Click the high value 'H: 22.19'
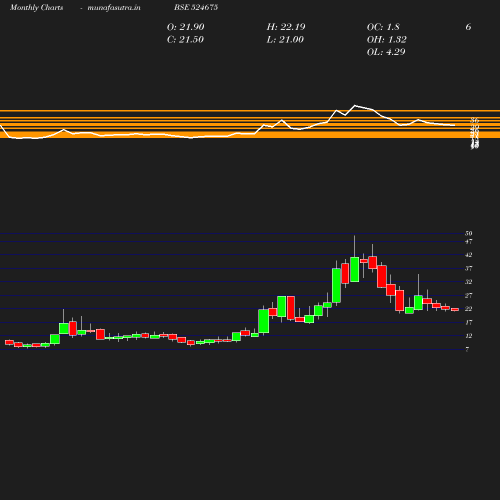500x500 pixels. pyautogui.click(x=286, y=27)
